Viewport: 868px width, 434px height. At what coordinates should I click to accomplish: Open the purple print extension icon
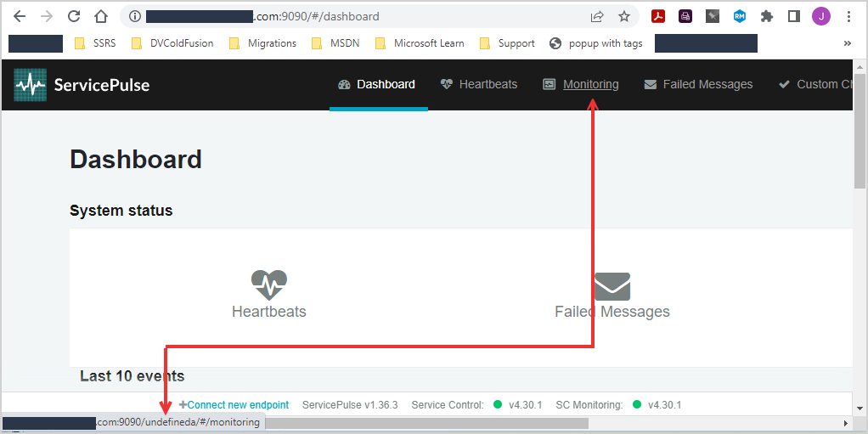[685, 17]
